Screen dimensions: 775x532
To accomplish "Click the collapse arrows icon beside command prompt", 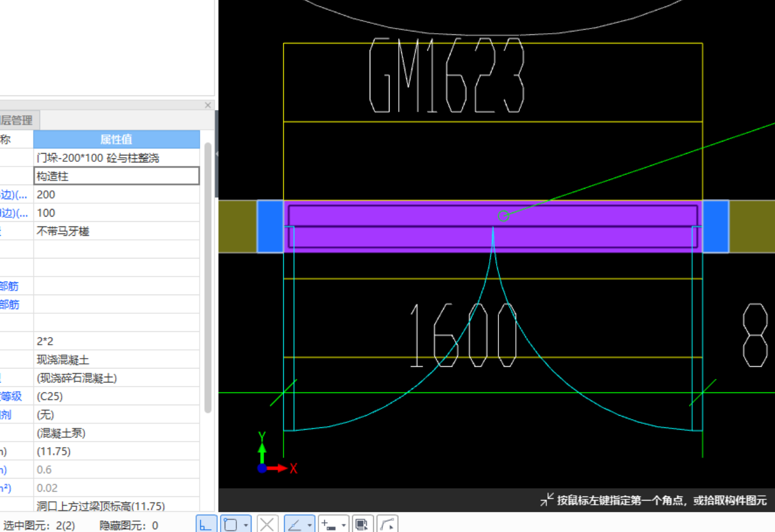I will pyautogui.click(x=547, y=499).
